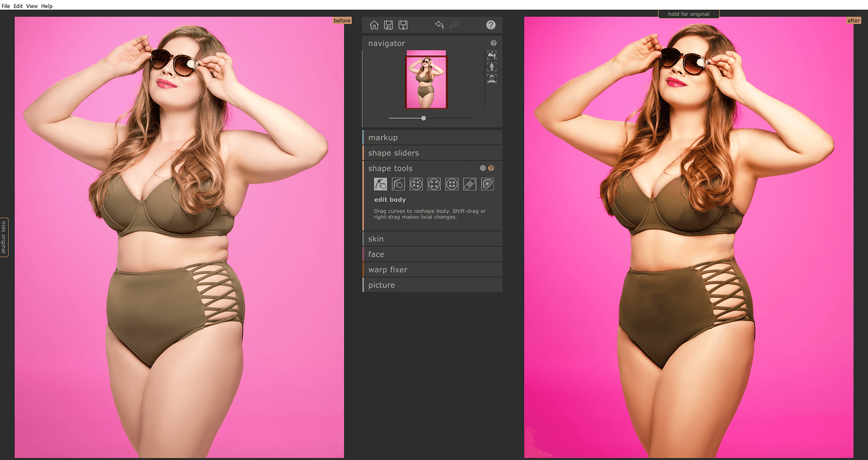Export image with save-arrow icon

[403, 25]
